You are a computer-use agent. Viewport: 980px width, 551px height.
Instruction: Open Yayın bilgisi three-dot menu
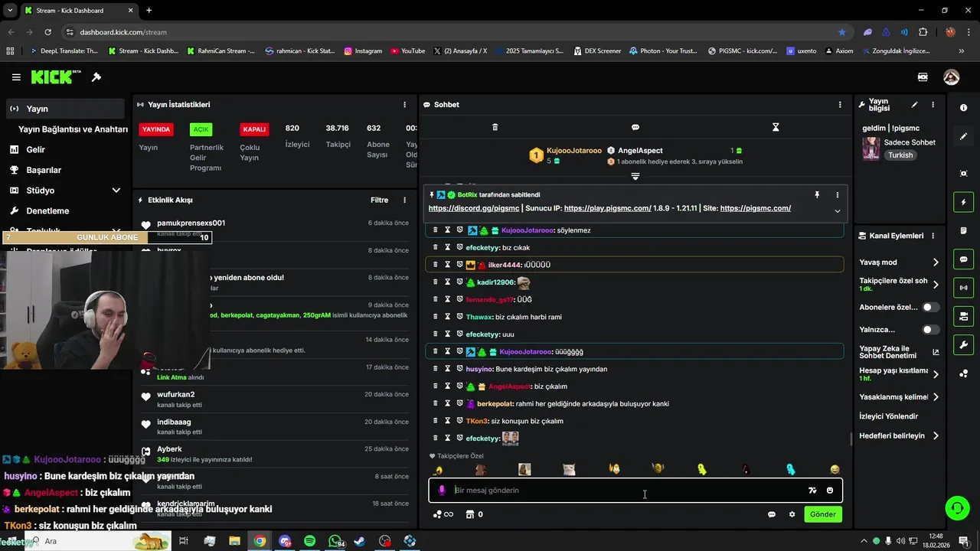pos(933,105)
